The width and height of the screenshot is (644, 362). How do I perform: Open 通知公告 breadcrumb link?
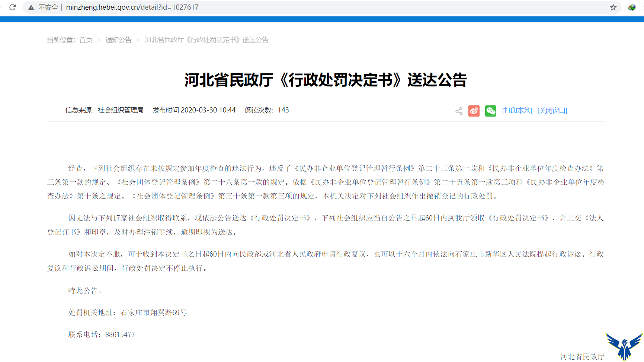pos(118,40)
